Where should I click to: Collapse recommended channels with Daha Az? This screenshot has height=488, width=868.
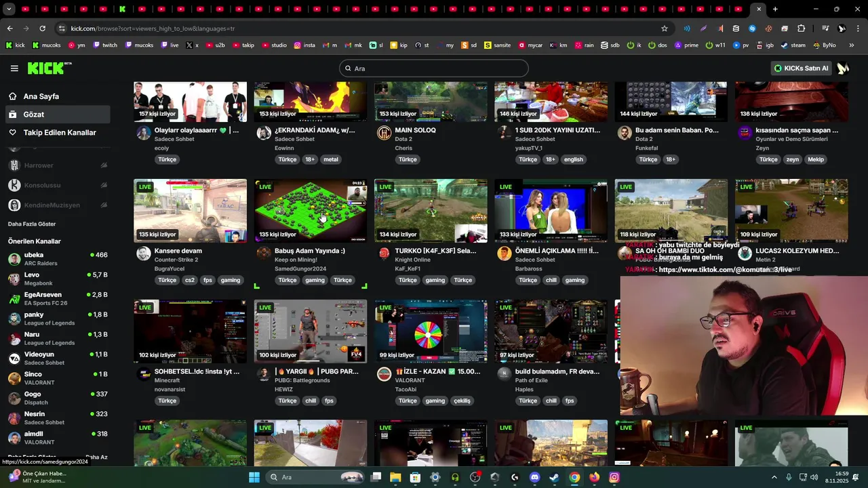96,457
